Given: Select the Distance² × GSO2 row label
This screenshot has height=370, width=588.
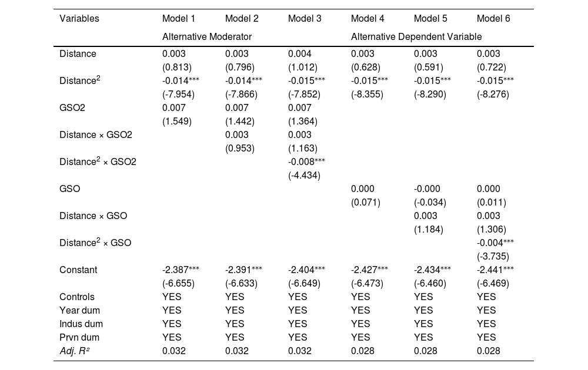Looking at the screenshot, I should pos(98,162).
